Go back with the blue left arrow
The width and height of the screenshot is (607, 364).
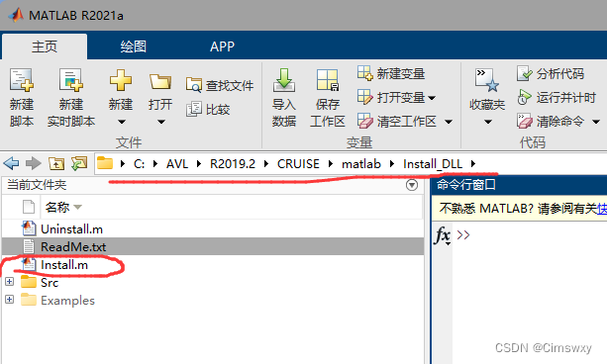pos(11,163)
